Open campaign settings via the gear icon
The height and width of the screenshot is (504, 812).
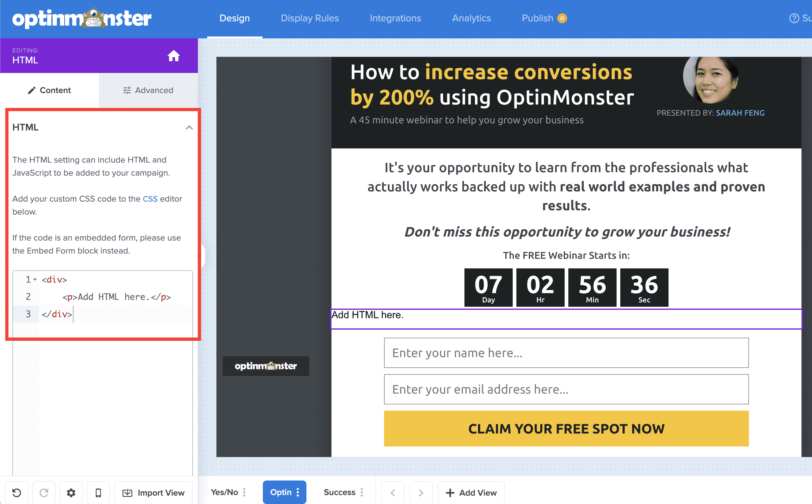pyautogui.click(x=71, y=492)
